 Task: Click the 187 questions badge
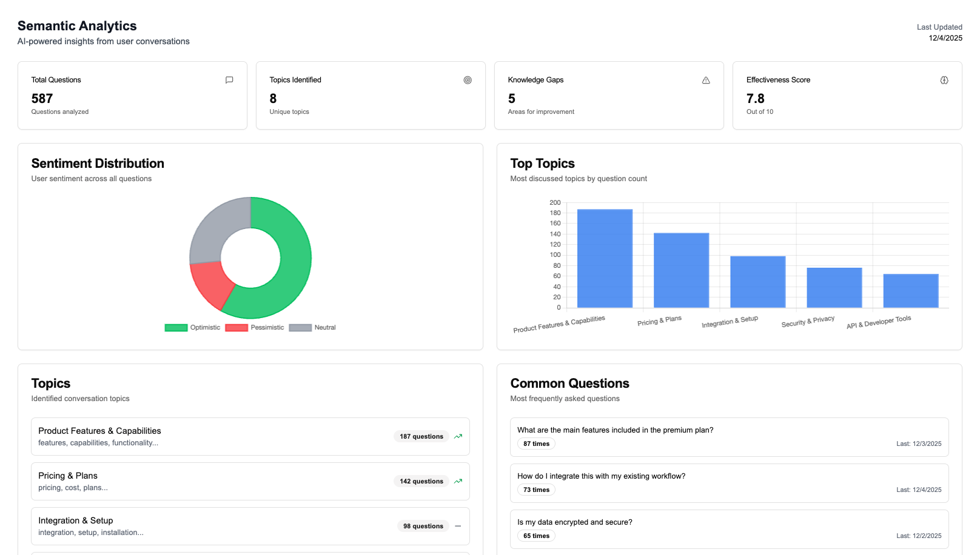coord(421,436)
